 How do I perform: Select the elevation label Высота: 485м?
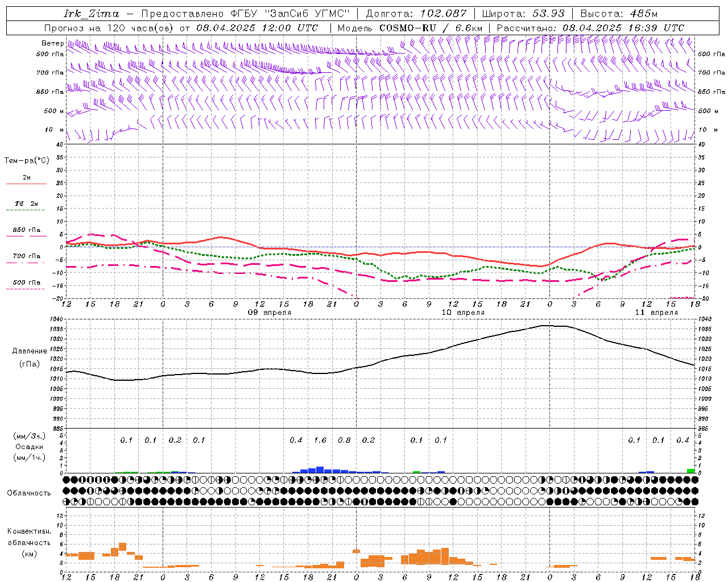[619, 14]
